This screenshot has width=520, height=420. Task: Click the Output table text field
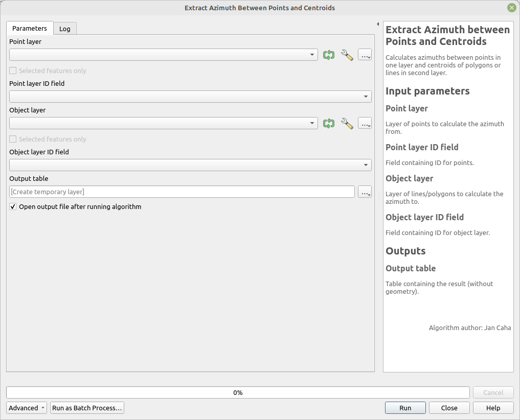[182, 192]
